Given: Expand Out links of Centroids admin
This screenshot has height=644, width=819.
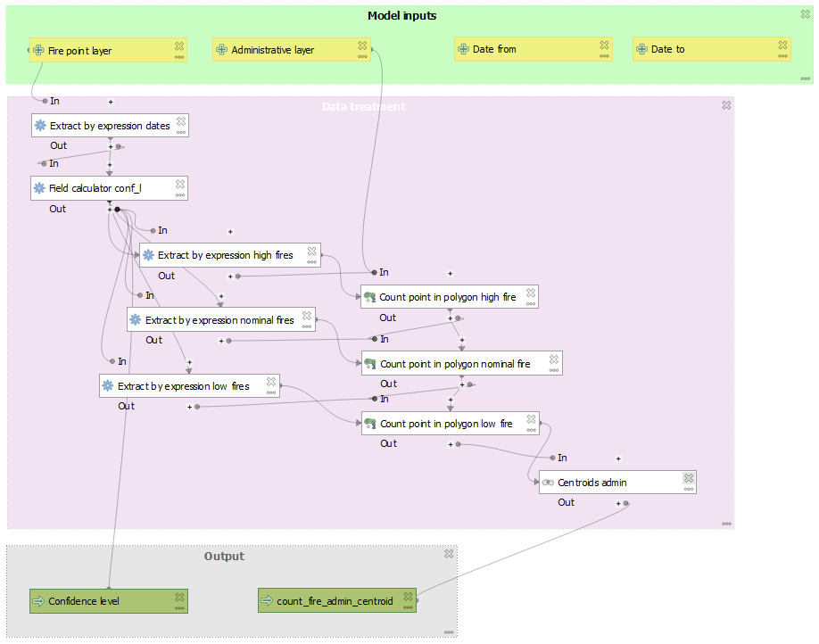Looking at the screenshot, I should (x=617, y=503).
